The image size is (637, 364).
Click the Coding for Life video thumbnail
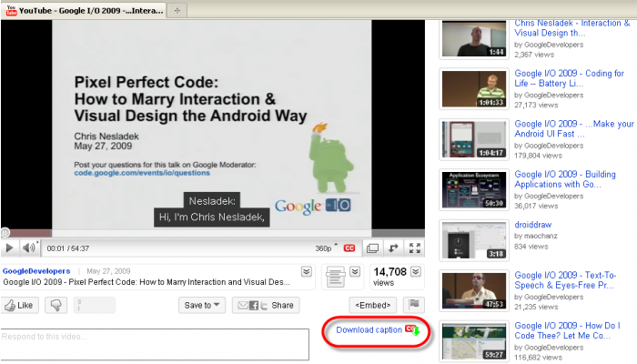pos(474,89)
